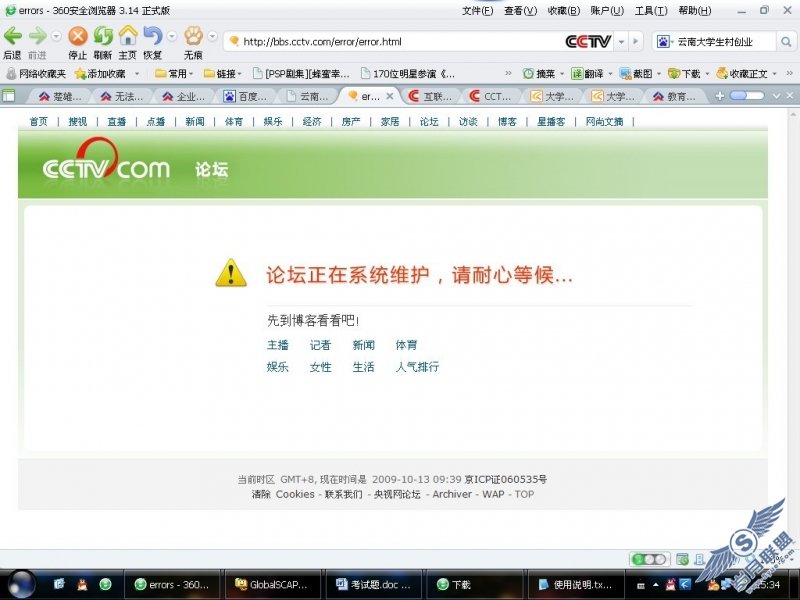This screenshot has height=600, width=800.
Task: Click the paw-print traceless (无痕) icon
Action: coord(193,36)
